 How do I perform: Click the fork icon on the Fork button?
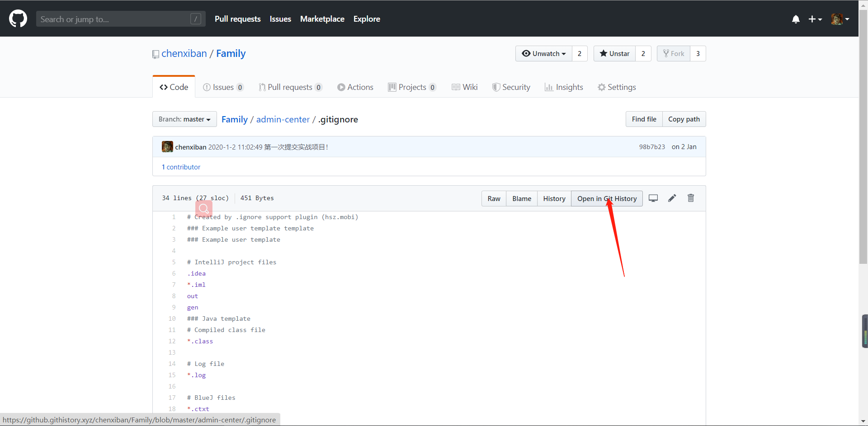[x=665, y=53]
